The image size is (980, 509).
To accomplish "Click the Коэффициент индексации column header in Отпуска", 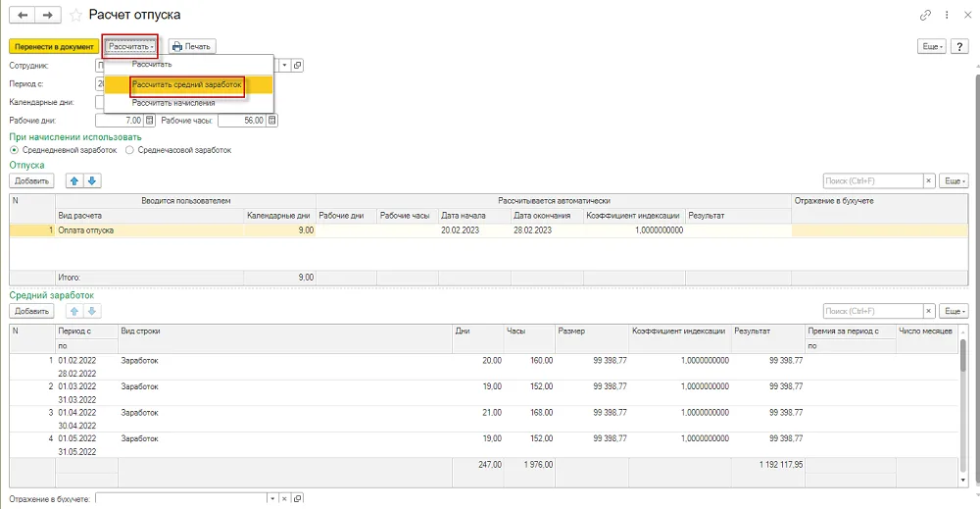I will coord(633,216).
